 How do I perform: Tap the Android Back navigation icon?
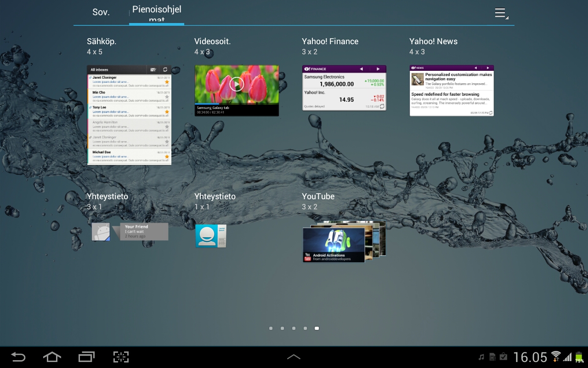[18, 357]
